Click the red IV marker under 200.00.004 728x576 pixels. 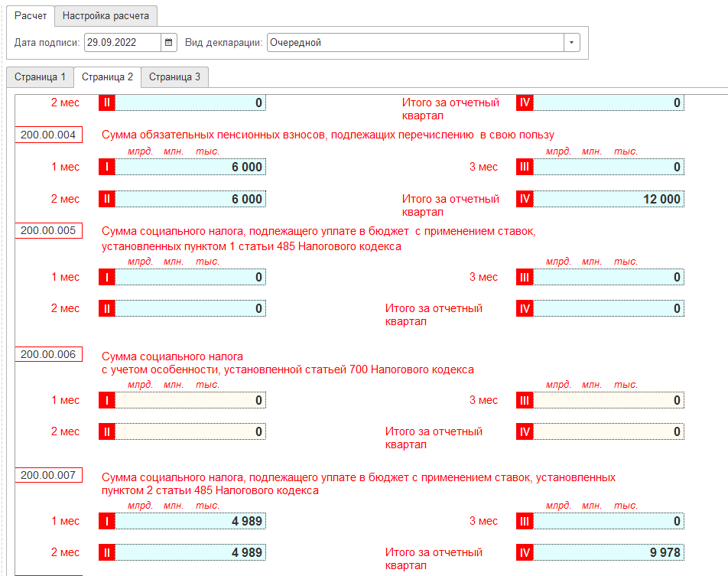coord(525,200)
